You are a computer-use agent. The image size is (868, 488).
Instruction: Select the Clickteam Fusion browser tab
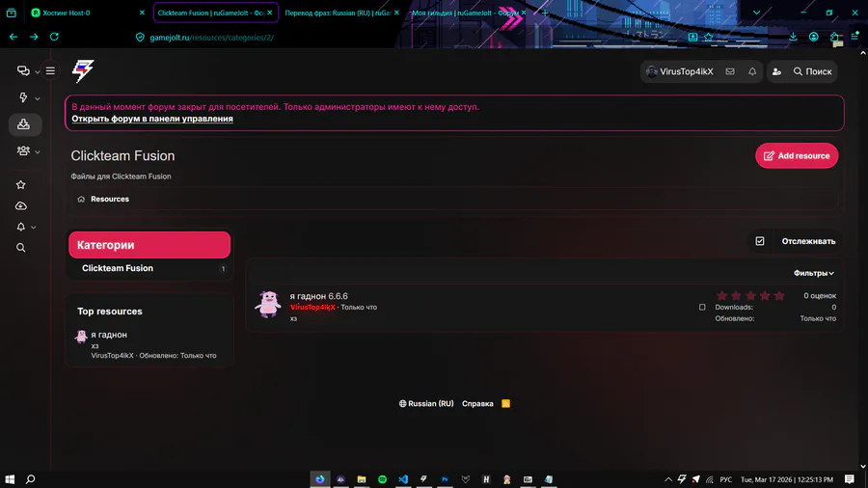(210, 13)
